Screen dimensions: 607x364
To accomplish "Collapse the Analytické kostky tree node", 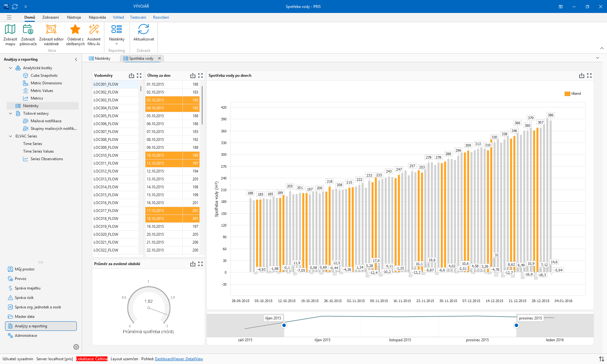I will point(10,68).
